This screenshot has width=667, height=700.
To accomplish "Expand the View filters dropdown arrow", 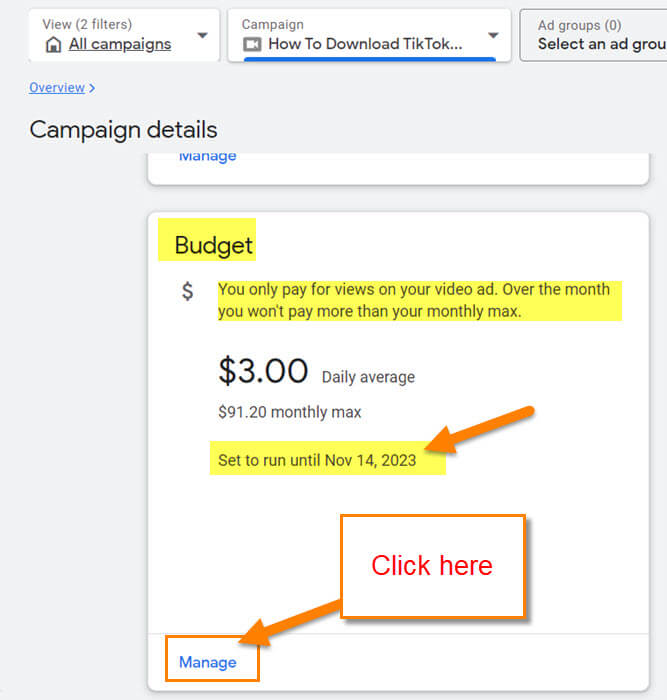I will (203, 35).
